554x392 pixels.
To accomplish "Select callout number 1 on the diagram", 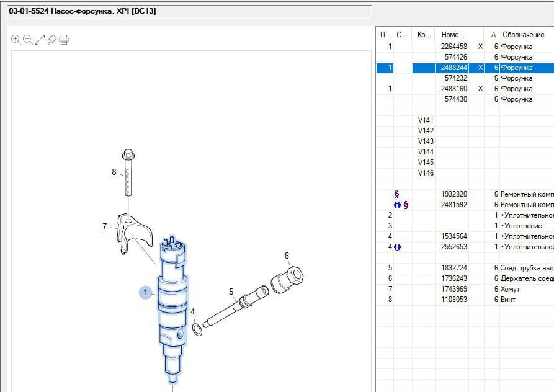I will pos(146,292).
